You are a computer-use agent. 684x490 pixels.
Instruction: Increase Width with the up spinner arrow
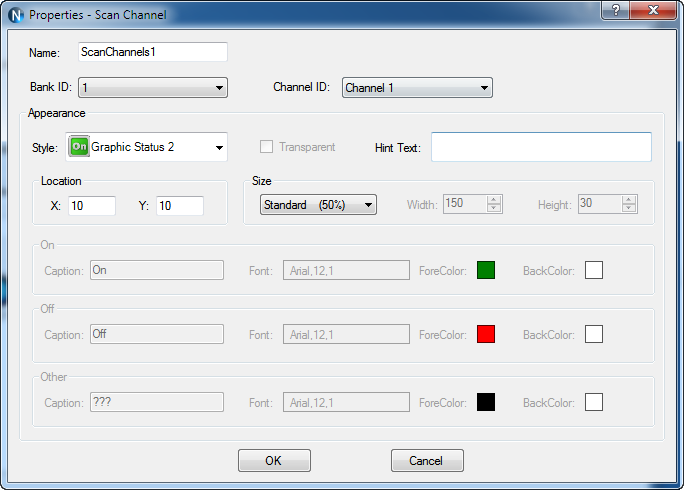coord(494,200)
